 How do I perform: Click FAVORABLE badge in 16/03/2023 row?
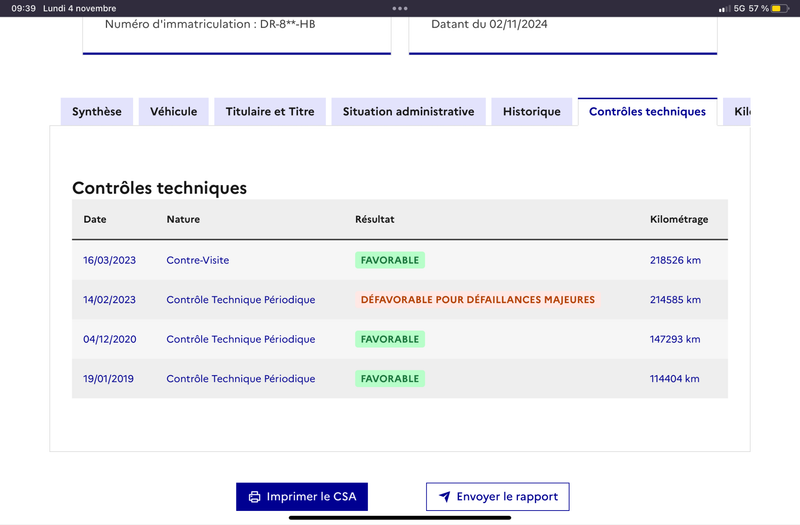coord(390,260)
